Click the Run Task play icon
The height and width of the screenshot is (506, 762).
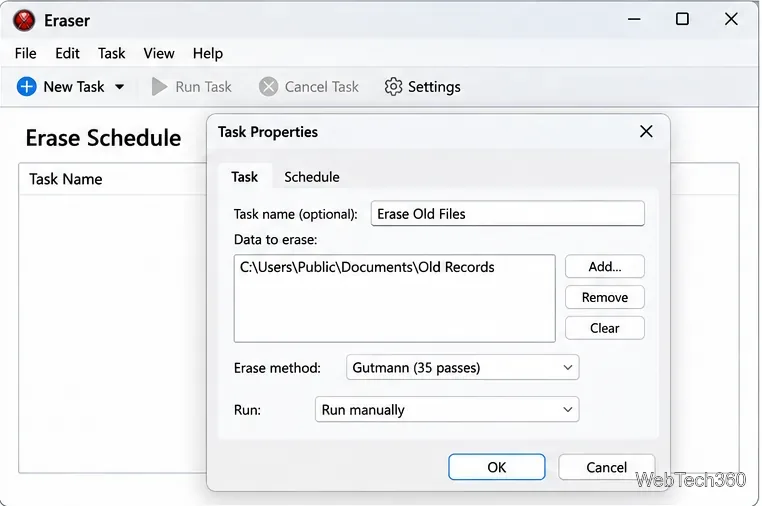(x=159, y=87)
